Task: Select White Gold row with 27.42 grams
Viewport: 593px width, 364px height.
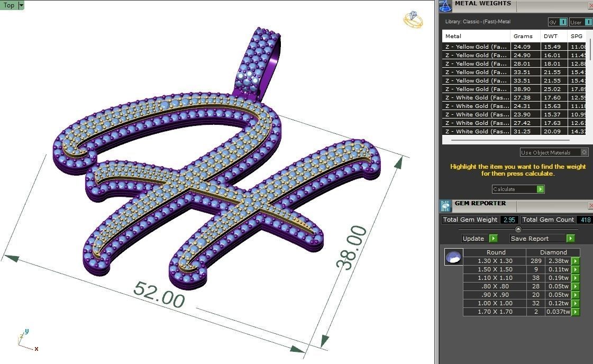Action: pyautogui.click(x=514, y=123)
